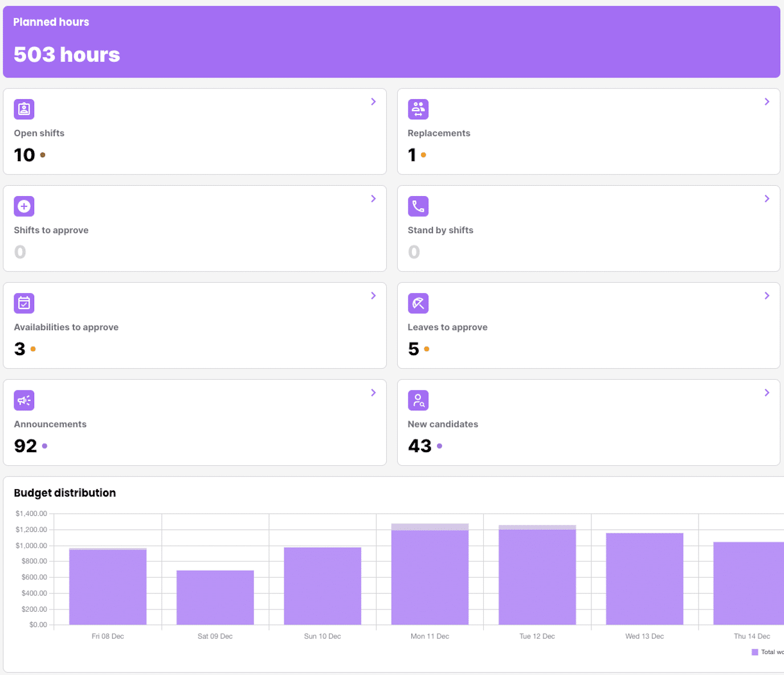The image size is (784, 675).
Task: Open Announcements card via chevron arrow
Action: coord(373,393)
